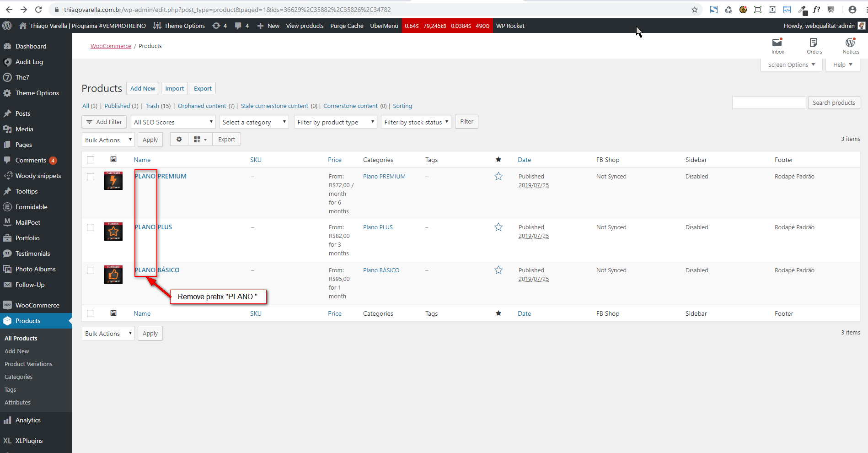Open the Trash (15) products link
This screenshot has height=453, width=868.
click(158, 106)
